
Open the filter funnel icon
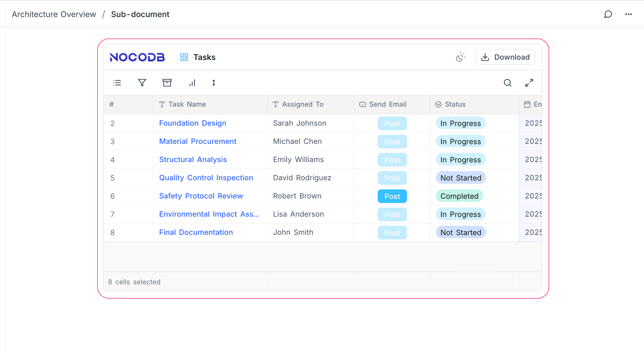(142, 83)
